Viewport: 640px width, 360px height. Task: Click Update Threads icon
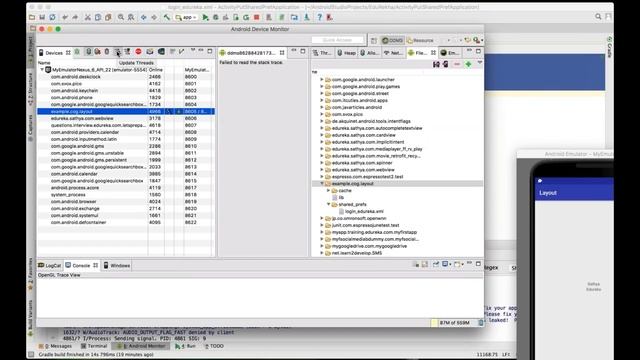(x=117, y=52)
